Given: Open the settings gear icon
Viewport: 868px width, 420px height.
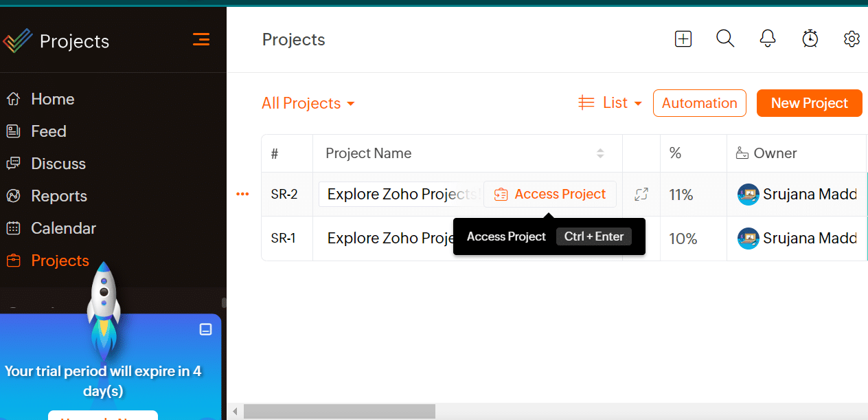Looking at the screenshot, I should tap(852, 39).
